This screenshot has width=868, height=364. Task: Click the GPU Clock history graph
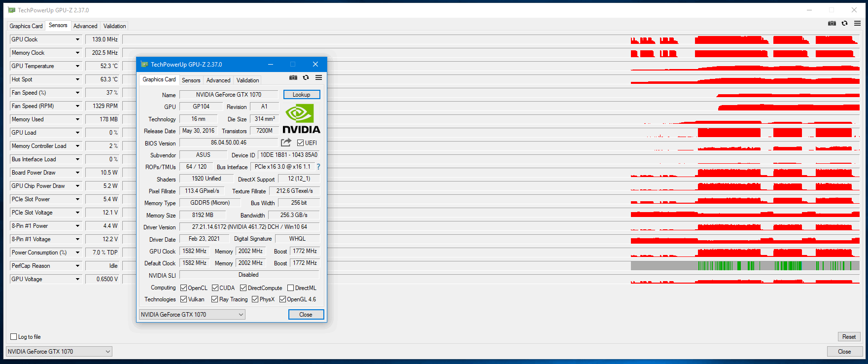491,39
